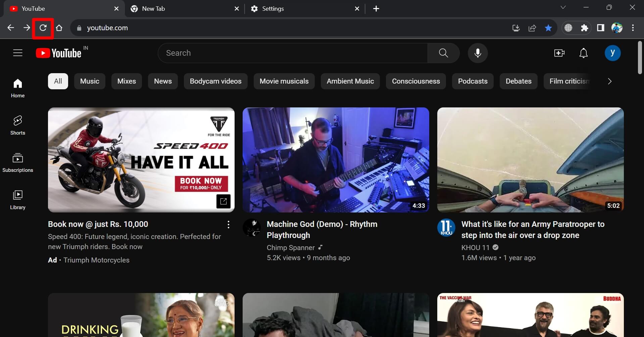
Task: Expand more category chips with the right arrow
Action: pos(609,81)
